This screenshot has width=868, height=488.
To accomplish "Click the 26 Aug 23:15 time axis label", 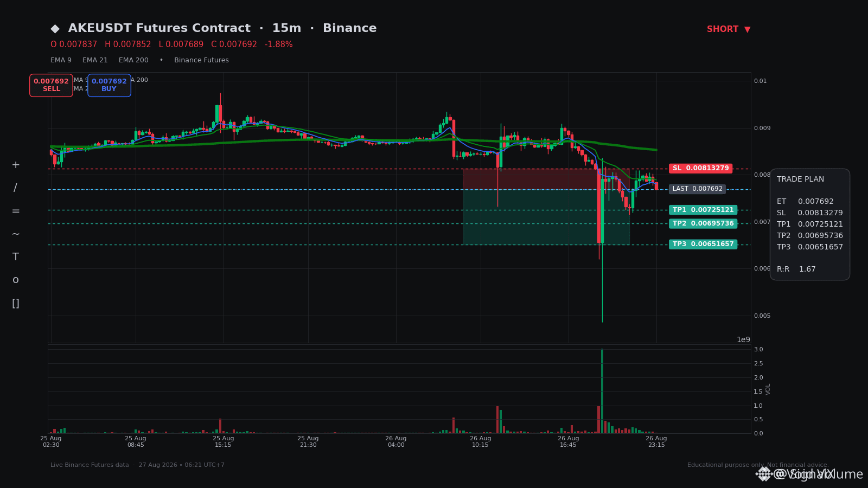I will [x=656, y=441].
